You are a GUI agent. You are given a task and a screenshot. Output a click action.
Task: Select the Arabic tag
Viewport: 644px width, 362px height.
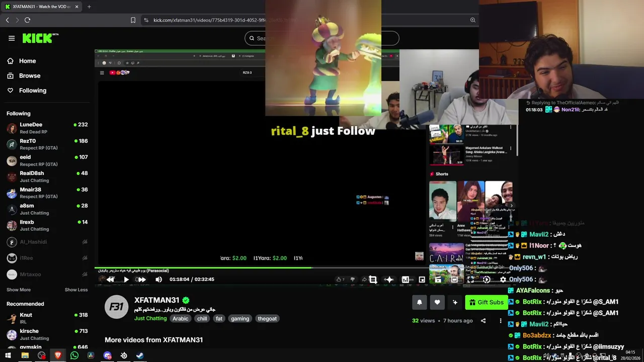tap(180, 319)
